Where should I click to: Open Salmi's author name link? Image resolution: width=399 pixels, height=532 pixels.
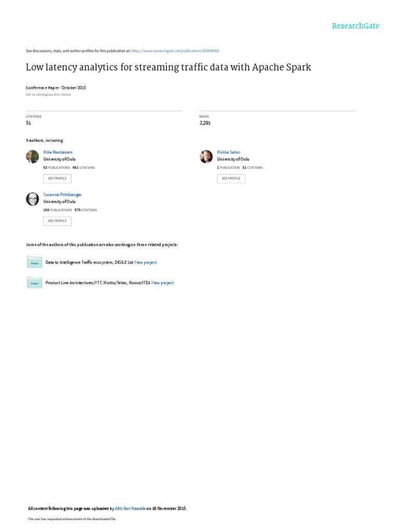point(229,152)
